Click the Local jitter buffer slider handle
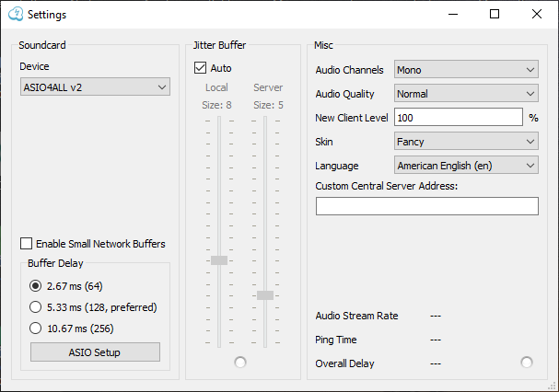Screen dimensions: 559x392 tap(219, 260)
